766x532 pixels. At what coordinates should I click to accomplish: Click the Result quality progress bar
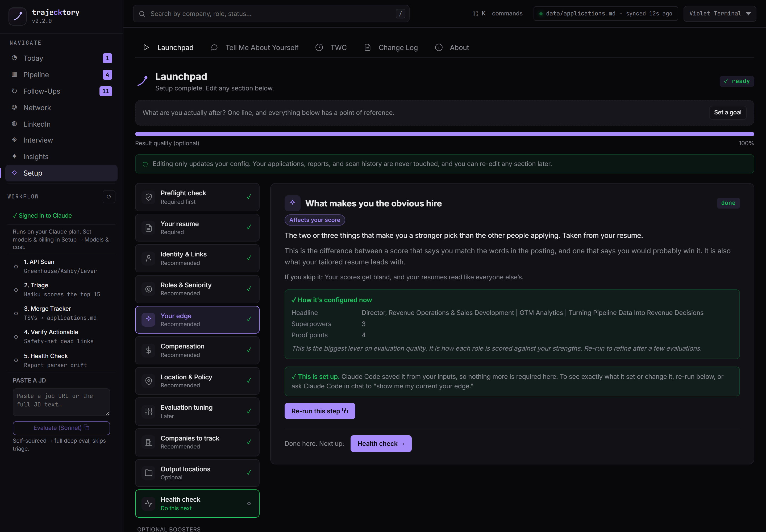444,134
